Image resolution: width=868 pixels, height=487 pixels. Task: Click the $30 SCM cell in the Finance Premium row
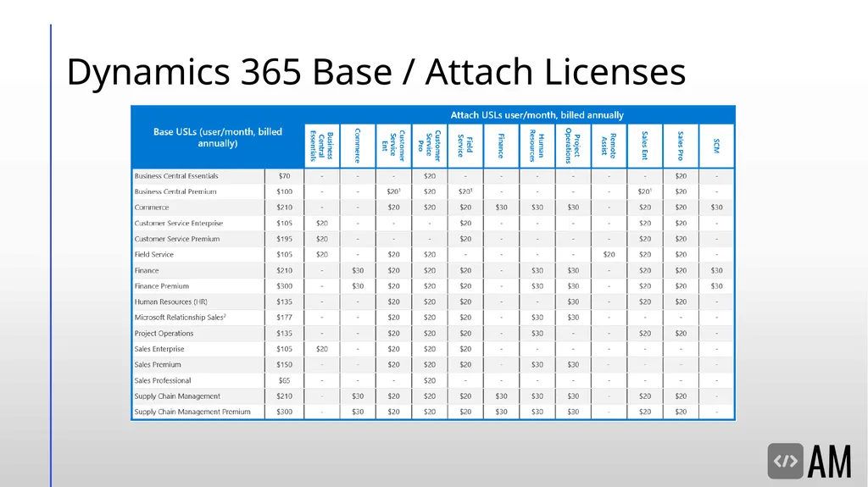click(x=717, y=286)
